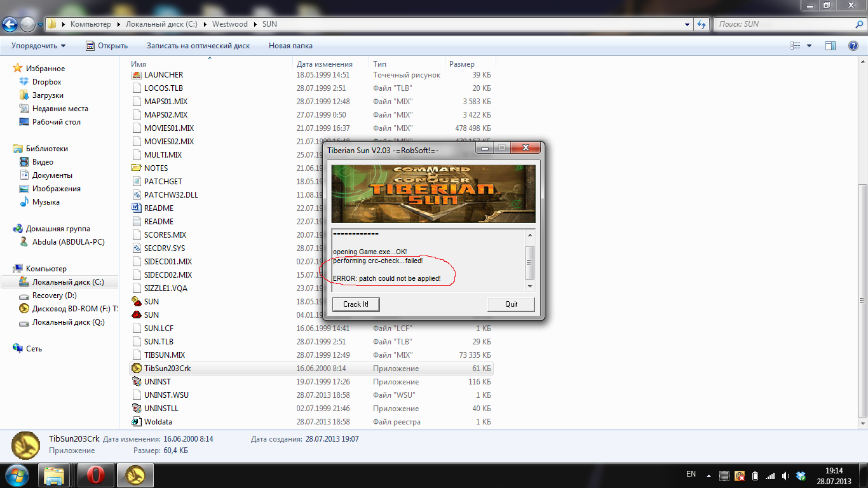Click the Woldata registry file icon
Image resolution: width=868 pixels, height=488 pixels.
click(137, 422)
